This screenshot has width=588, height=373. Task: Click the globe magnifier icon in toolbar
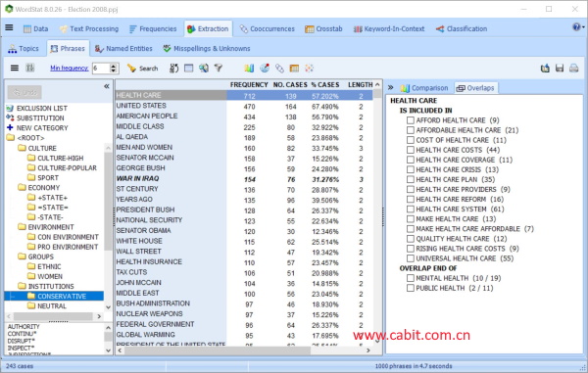(204, 69)
